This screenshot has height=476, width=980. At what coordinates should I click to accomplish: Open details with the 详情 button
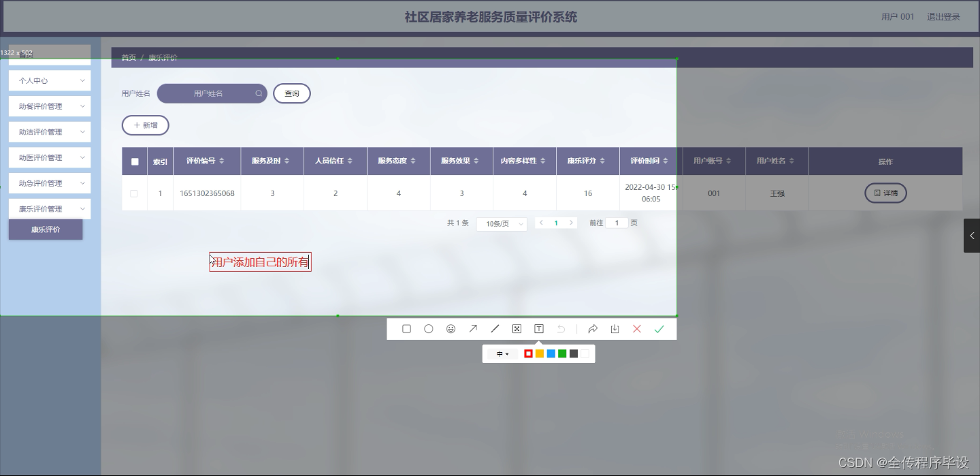885,193
